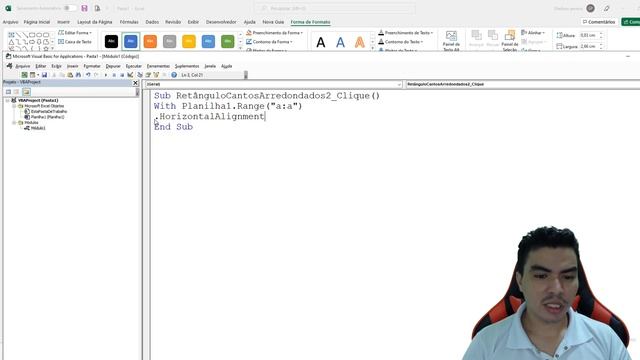
Task: Open Object Browser icon in VBA toolbar
Action: point(156,75)
